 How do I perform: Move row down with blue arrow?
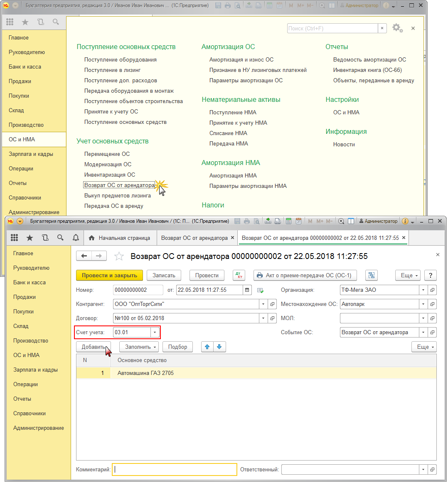tap(219, 347)
